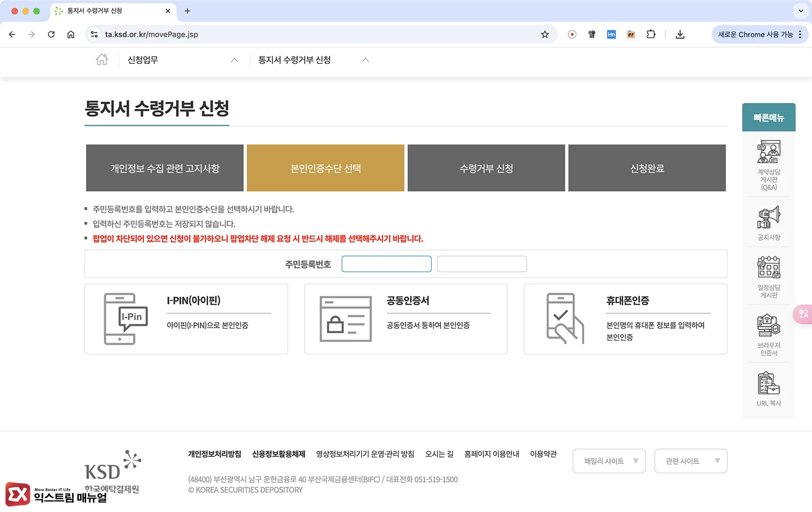Click the first 주민등록번호 input field

tap(386, 263)
